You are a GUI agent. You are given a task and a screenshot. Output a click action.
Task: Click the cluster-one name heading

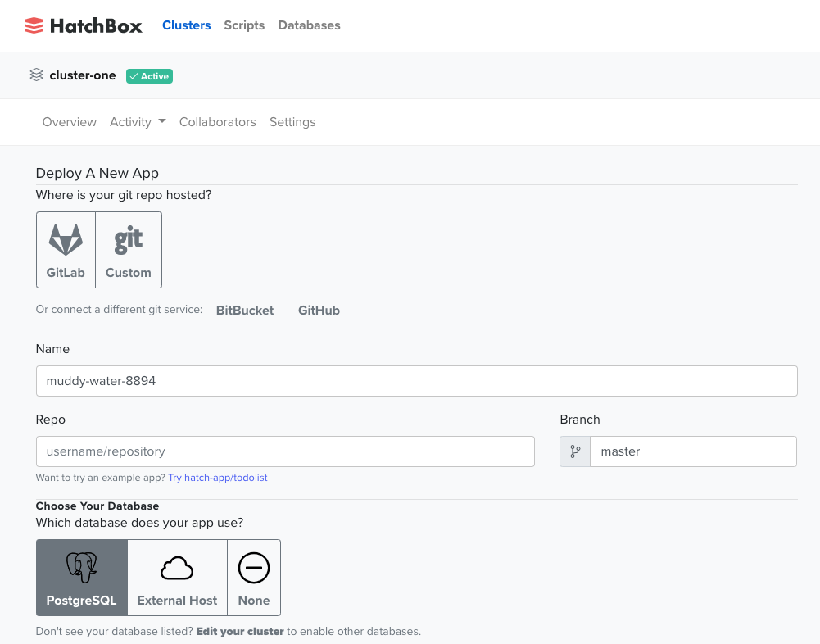point(83,75)
